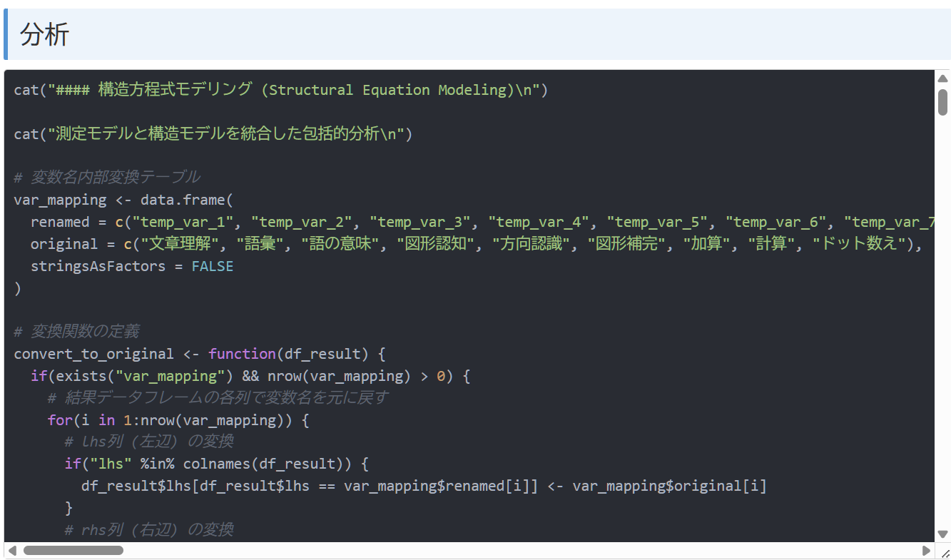Click the horizontal scrollbar right arrow
Image resolution: width=951 pixels, height=560 pixels.
pos(926,551)
